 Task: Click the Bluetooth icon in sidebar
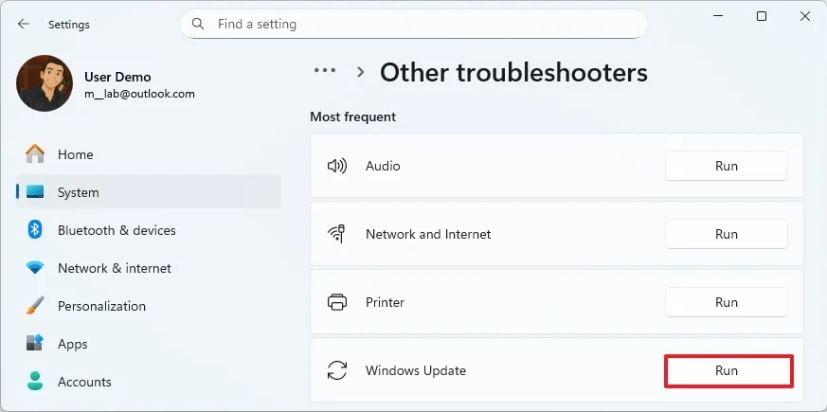pos(35,230)
